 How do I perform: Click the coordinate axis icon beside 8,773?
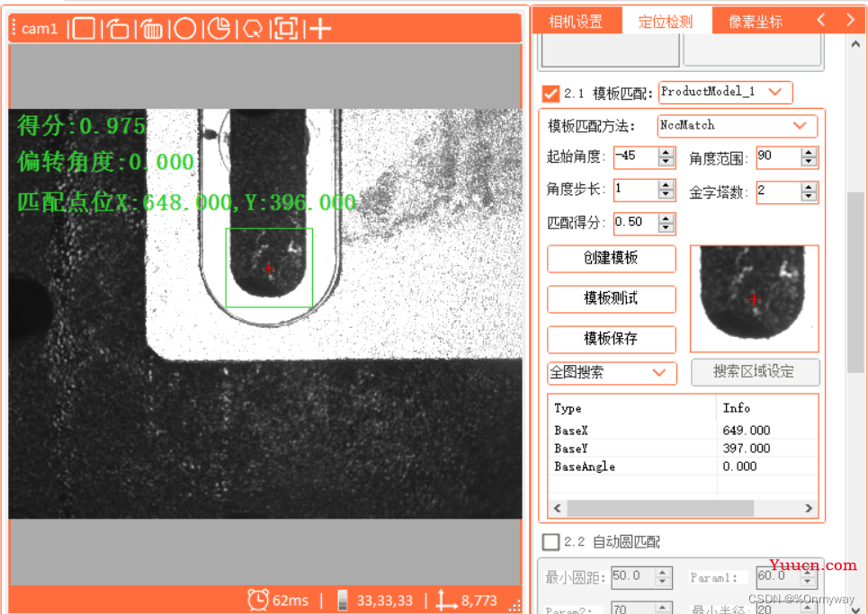[x=445, y=601]
